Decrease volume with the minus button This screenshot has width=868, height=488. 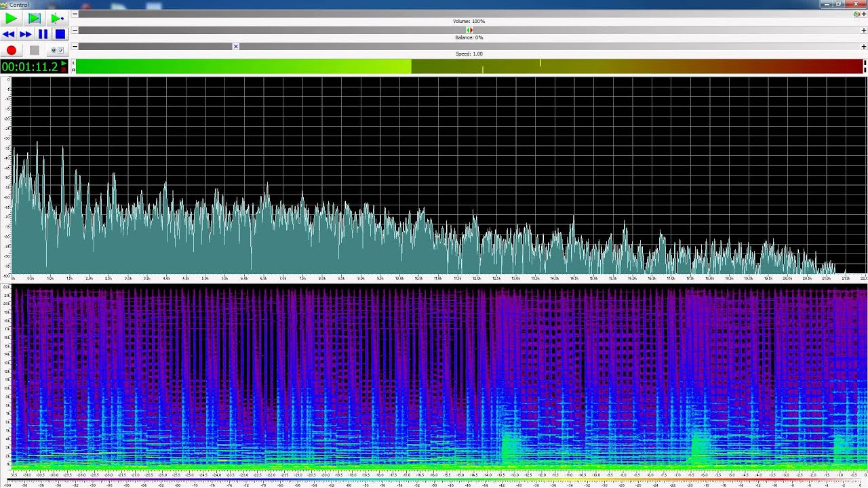[75, 14]
